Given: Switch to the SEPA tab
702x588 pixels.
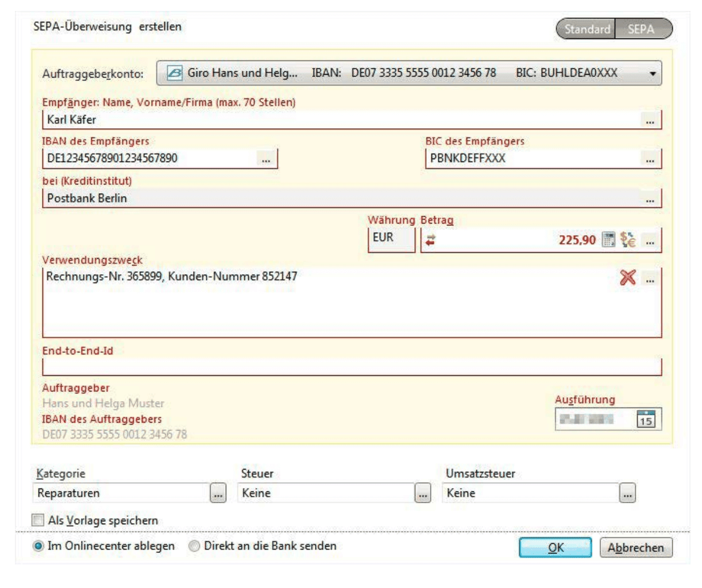Looking at the screenshot, I should click(641, 29).
